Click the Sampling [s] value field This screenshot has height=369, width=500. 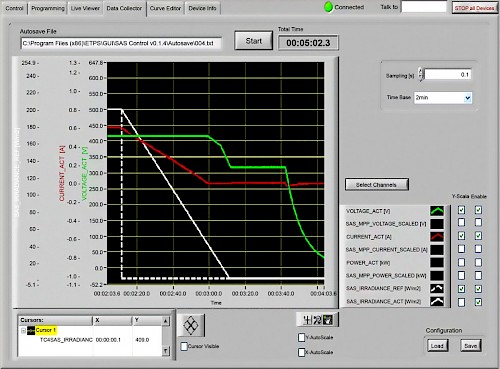point(448,75)
